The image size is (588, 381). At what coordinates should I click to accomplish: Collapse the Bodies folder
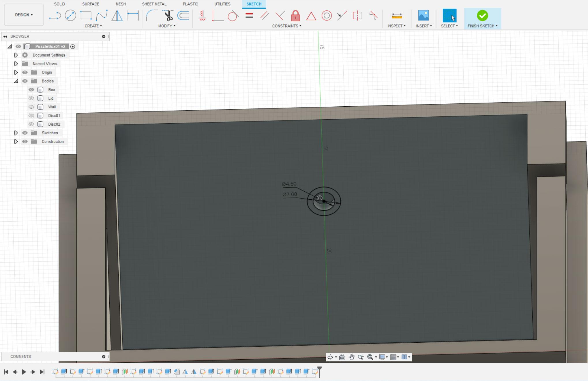click(16, 81)
